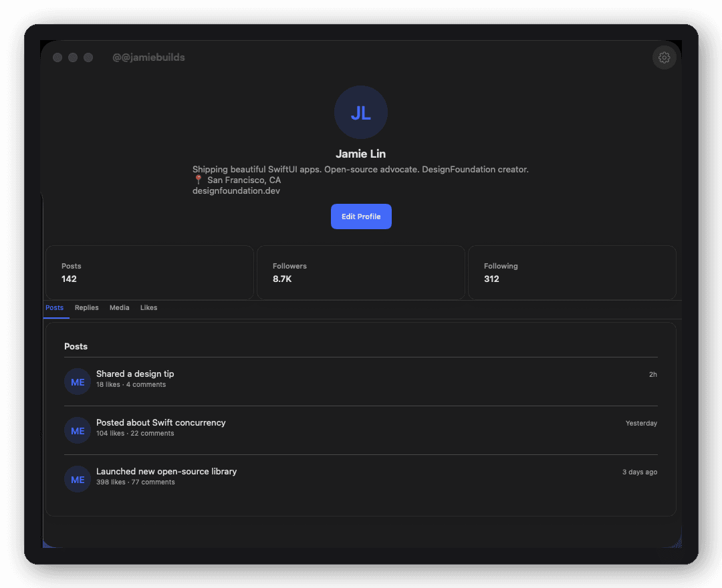Close the window with the first traffic-light button
Viewport: 722px width, 588px height.
(x=57, y=57)
